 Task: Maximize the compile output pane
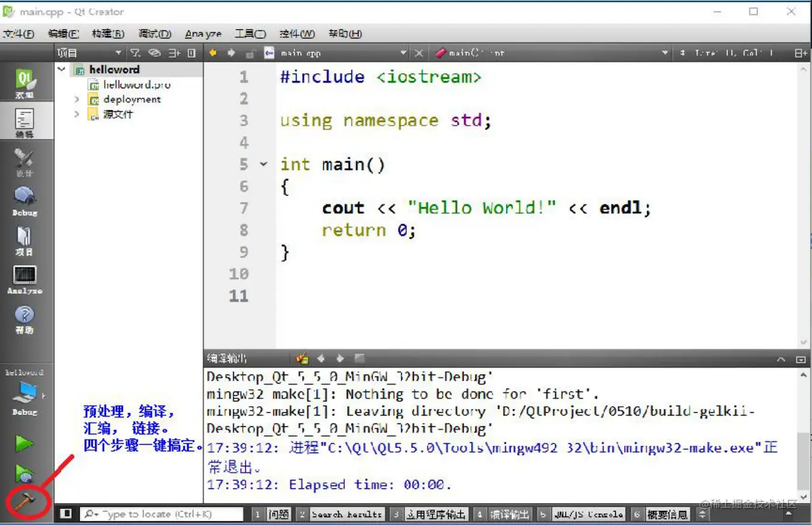point(800,359)
